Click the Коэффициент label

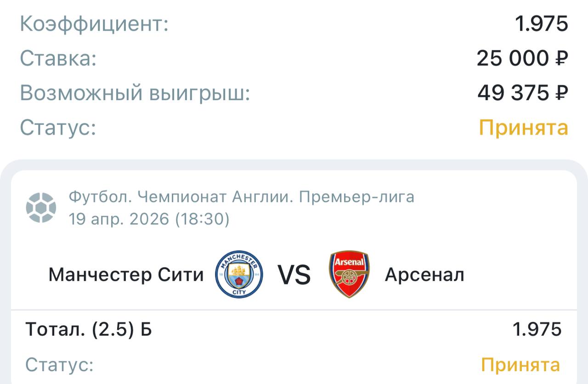[x=94, y=24]
